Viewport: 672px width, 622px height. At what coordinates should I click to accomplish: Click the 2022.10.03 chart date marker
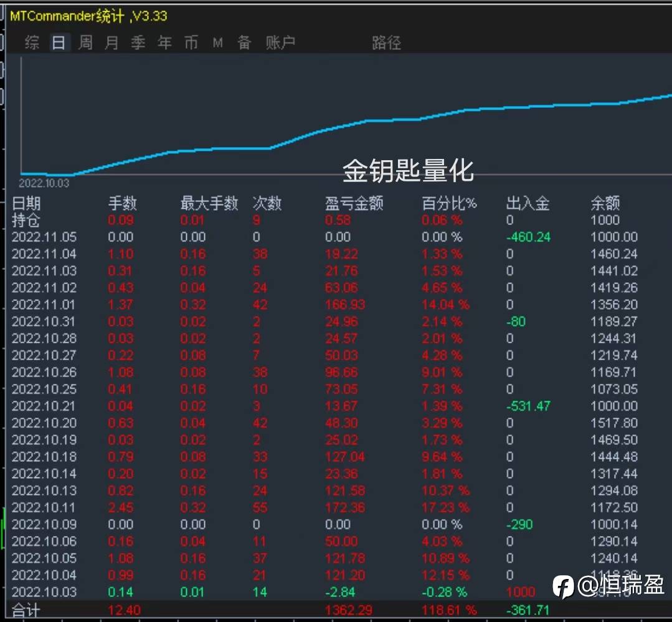coord(44,183)
